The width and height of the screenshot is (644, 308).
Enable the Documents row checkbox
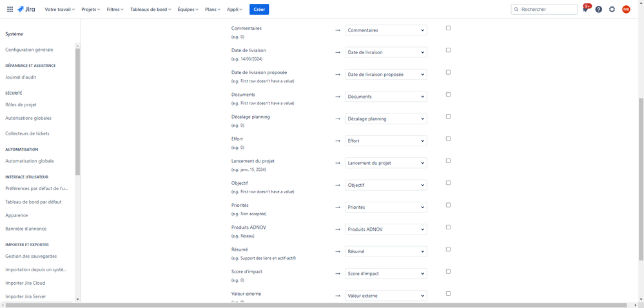(x=448, y=95)
